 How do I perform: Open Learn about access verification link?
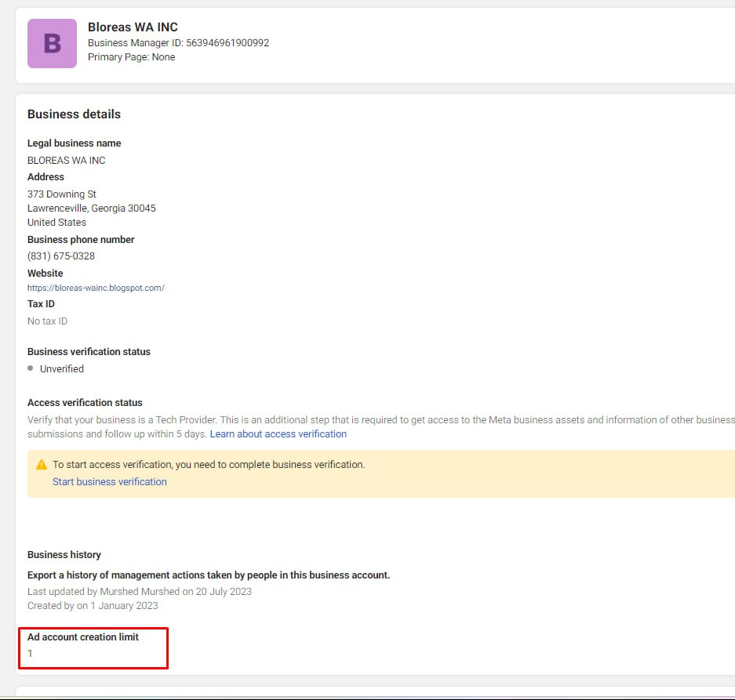coord(278,433)
